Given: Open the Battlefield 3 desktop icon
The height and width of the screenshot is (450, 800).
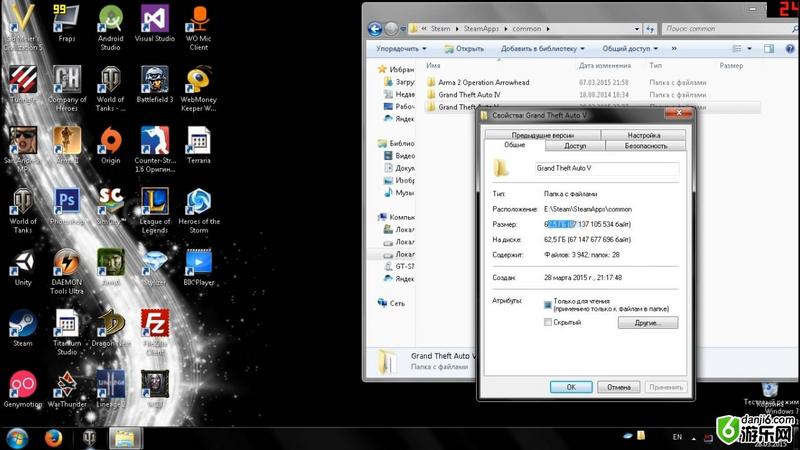Looking at the screenshot, I should tap(155, 85).
